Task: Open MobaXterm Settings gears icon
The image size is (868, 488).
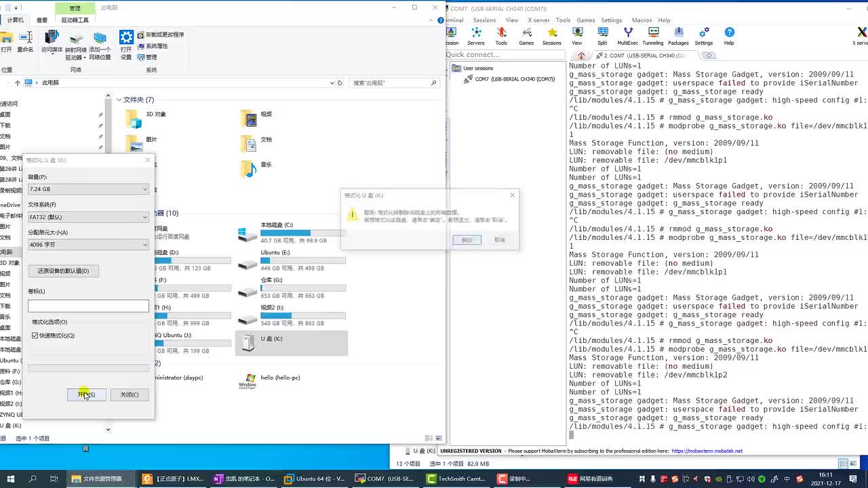Action: (x=704, y=36)
